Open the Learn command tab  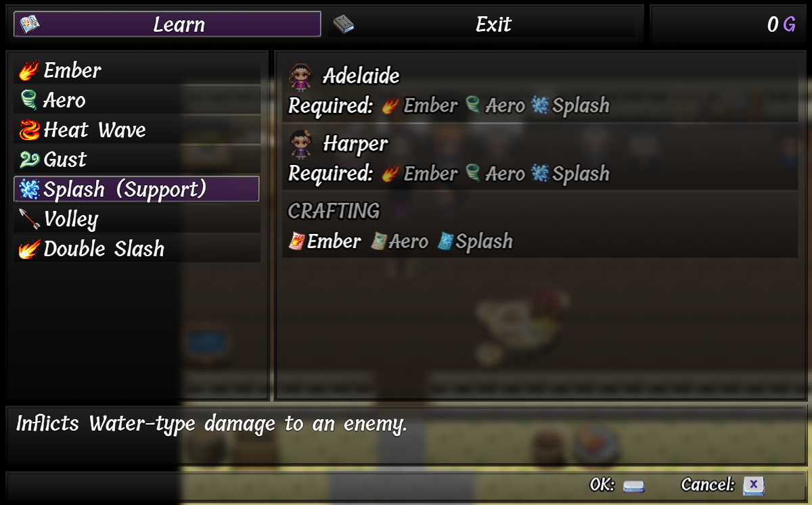click(x=167, y=24)
